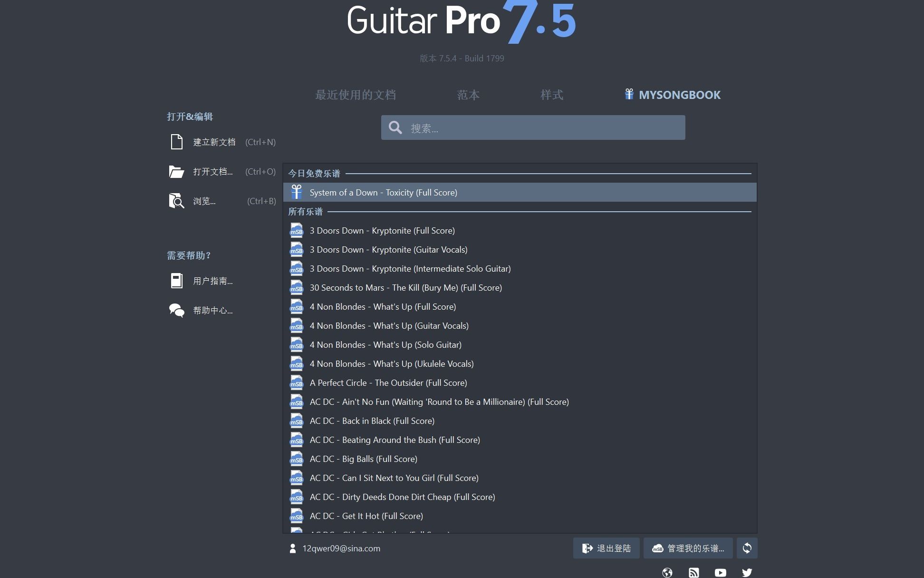Open 用户指南... link
The height and width of the screenshot is (578, 924).
pos(202,281)
